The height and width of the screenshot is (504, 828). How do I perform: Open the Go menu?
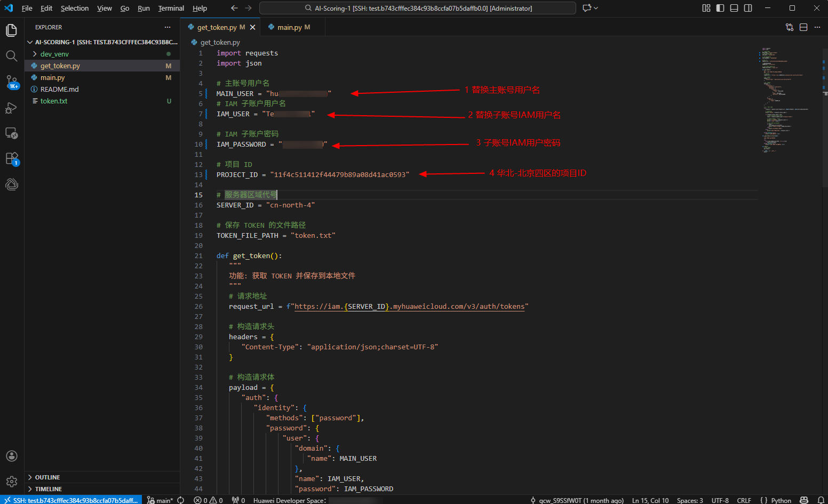point(125,8)
